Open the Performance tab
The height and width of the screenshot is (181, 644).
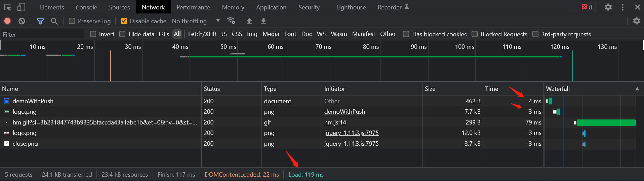193,7
